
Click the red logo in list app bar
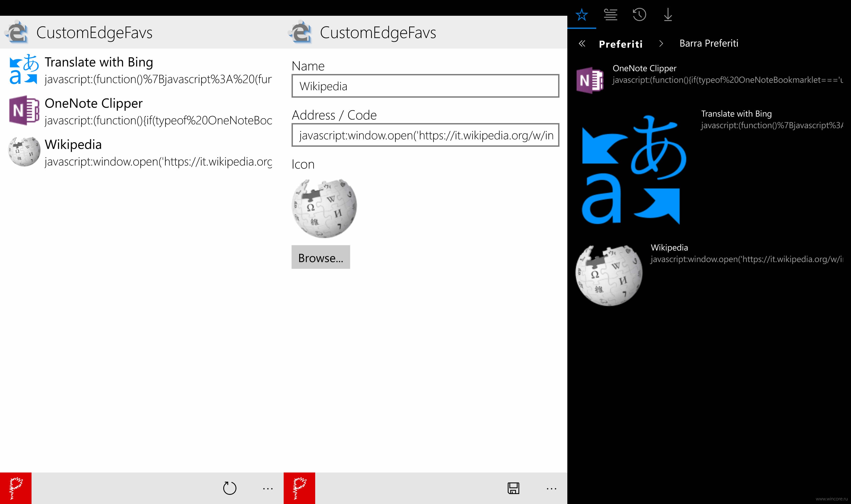click(x=15, y=488)
